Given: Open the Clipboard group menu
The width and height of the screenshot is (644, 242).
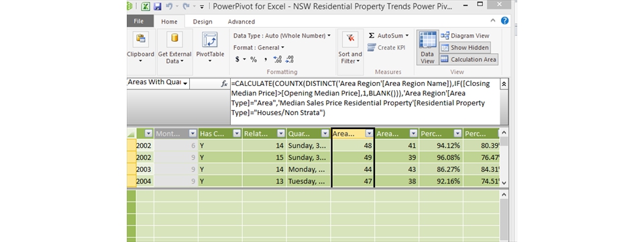Looking at the screenshot, I should point(140,47).
